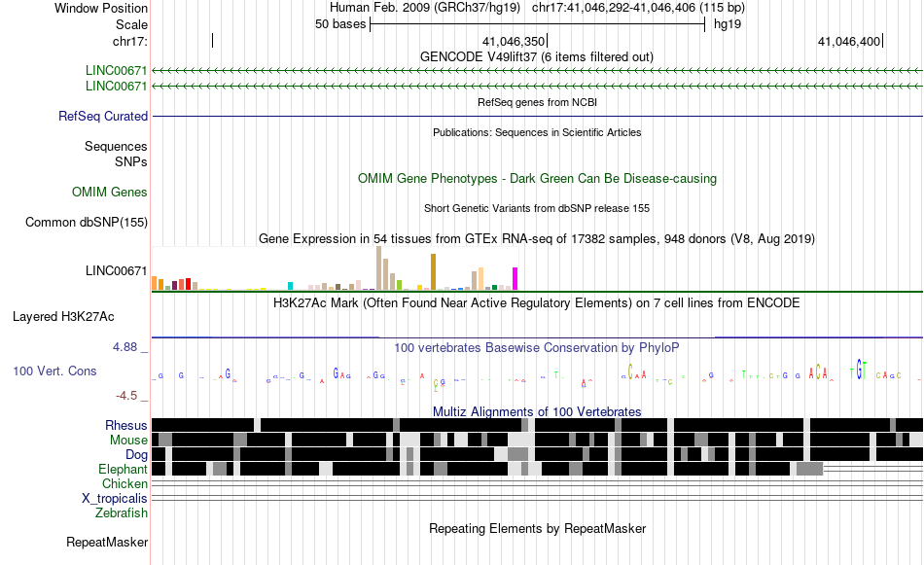Click the red bar in GTEx expression chart
Viewport: 924px width, 565px height.
tap(188, 284)
